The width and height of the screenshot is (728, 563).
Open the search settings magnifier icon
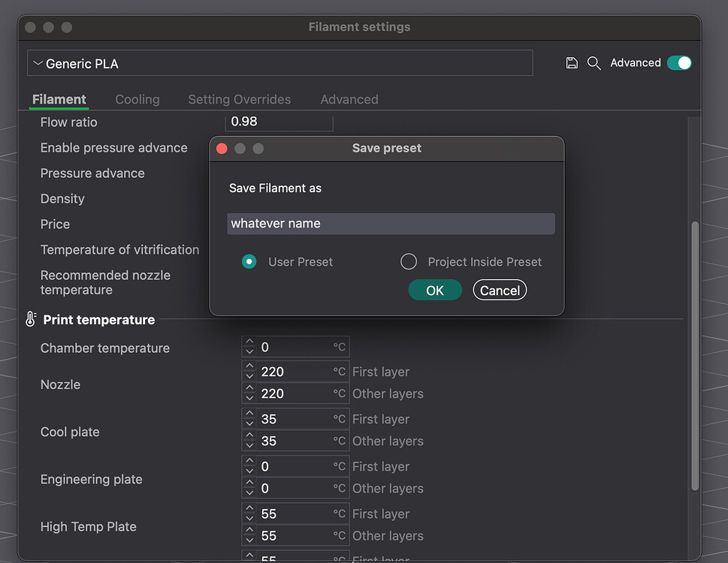click(x=594, y=63)
